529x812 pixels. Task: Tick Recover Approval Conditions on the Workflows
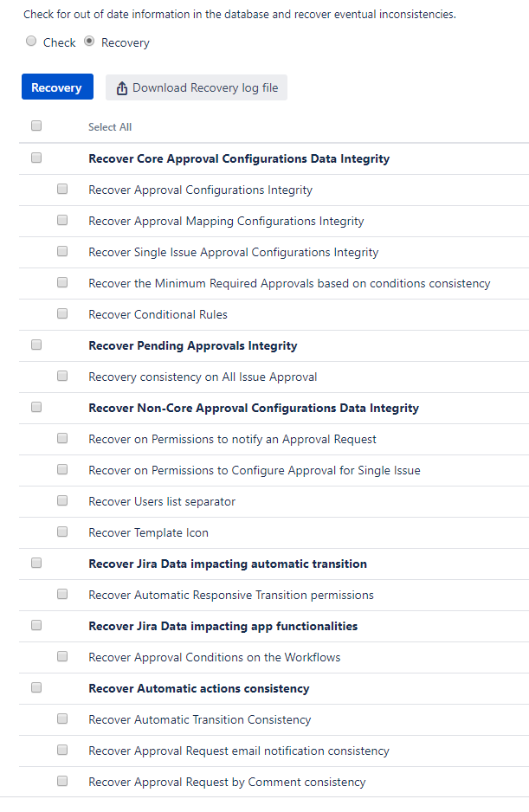[x=62, y=657]
